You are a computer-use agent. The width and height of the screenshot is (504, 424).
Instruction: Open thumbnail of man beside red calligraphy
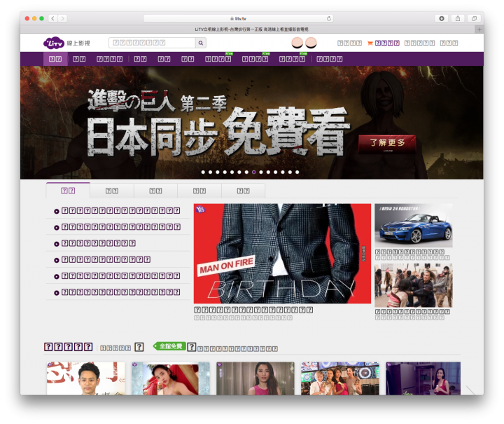(85, 378)
